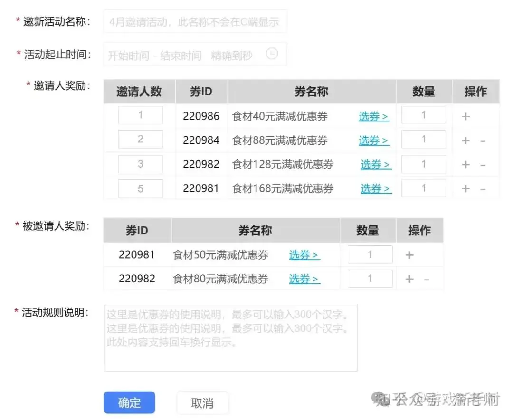Viewport: 513px width, 420px height.
Task: Click the 确定 confirm button
Action: click(129, 402)
